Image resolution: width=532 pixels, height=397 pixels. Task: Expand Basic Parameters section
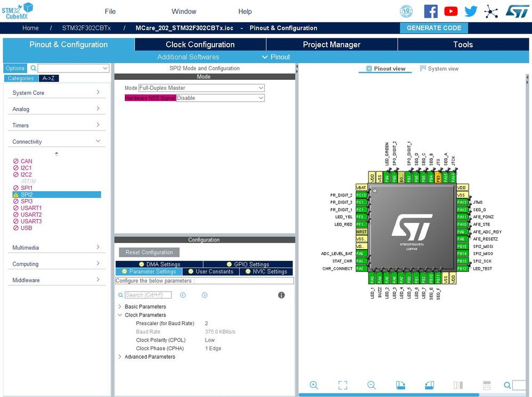pyautogui.click(x=120, y=307)
